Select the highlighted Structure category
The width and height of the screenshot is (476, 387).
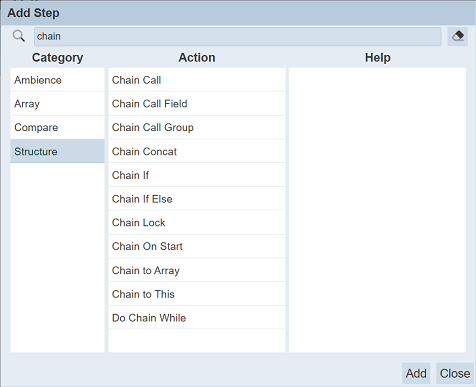coord(57,151)
